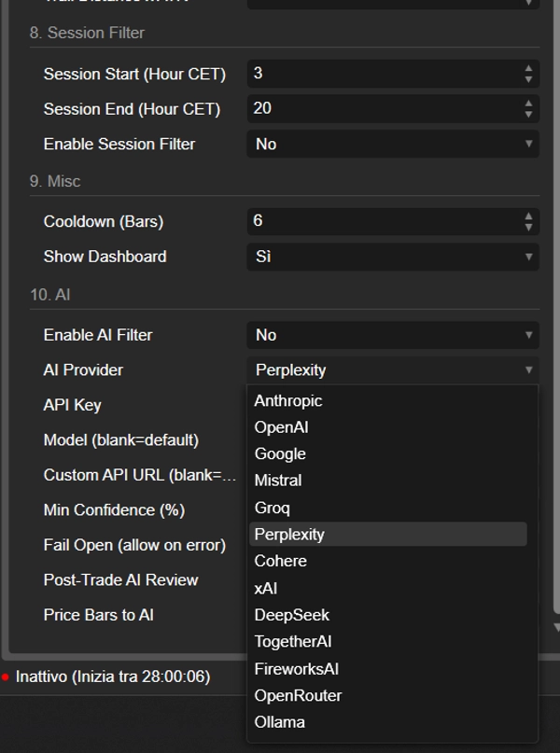Select highlighted Perplexity list entry

pos(388,534)
